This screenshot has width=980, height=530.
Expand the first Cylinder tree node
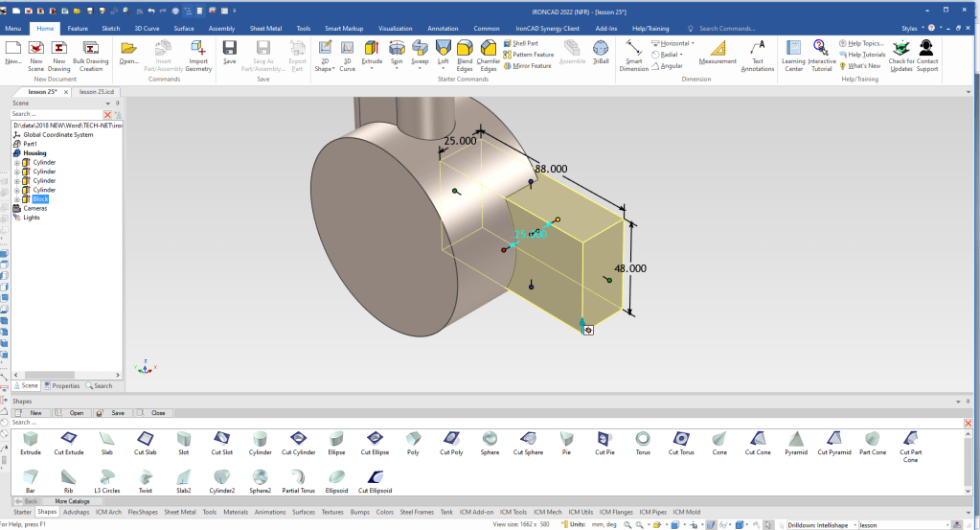tap(17, 163)
